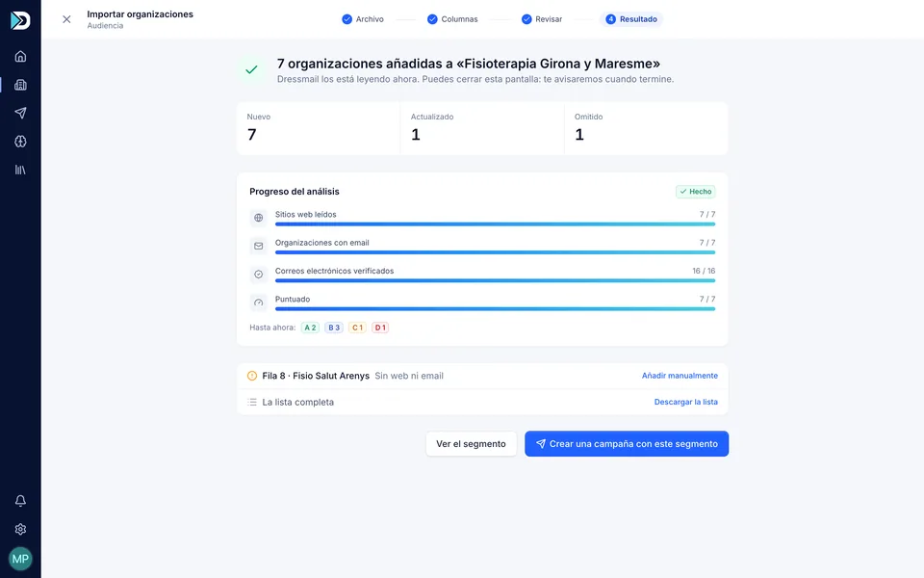Open the home icon in sidebar
924x578 pixels.
[x=20, y=57]
